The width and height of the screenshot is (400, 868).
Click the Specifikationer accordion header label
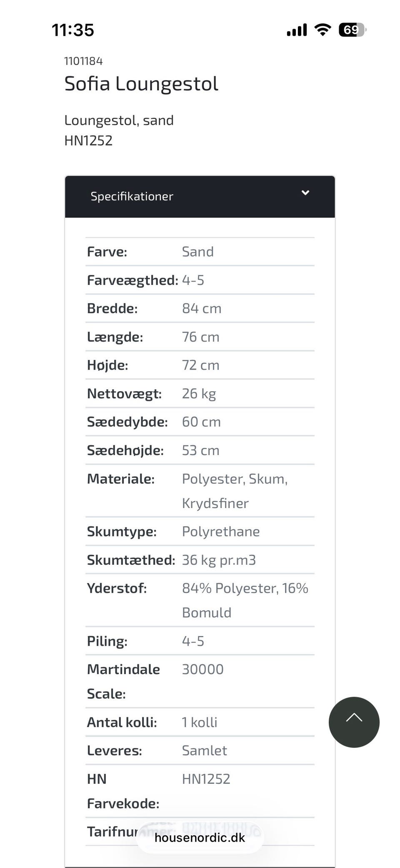point(132,196)
